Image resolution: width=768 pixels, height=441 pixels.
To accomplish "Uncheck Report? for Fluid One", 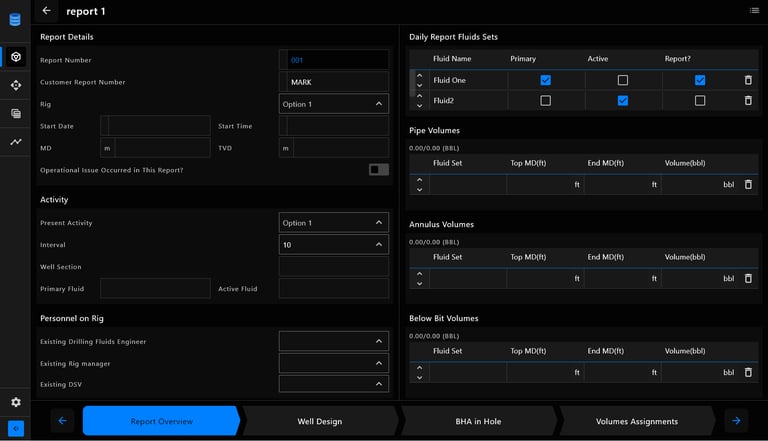I will [700, 80].
